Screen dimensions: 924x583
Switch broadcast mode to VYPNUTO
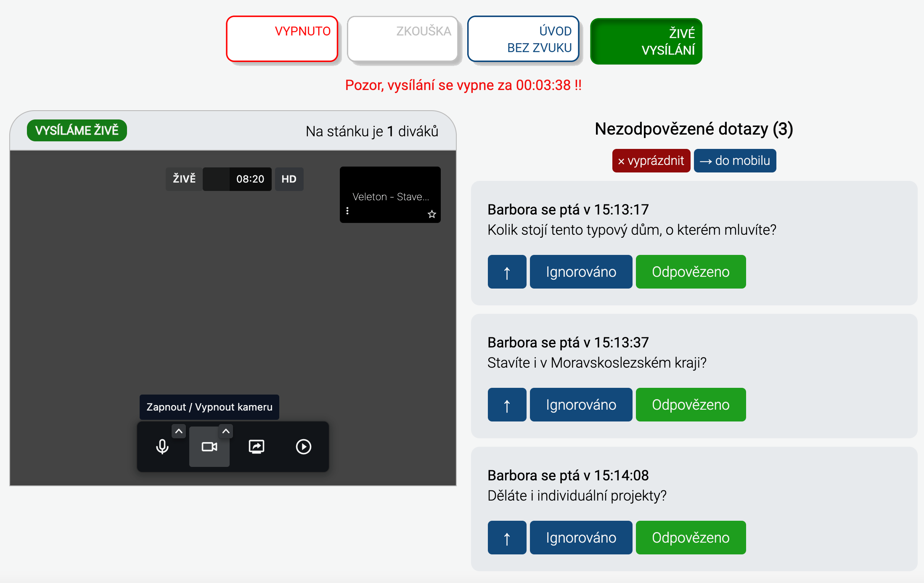282,39
